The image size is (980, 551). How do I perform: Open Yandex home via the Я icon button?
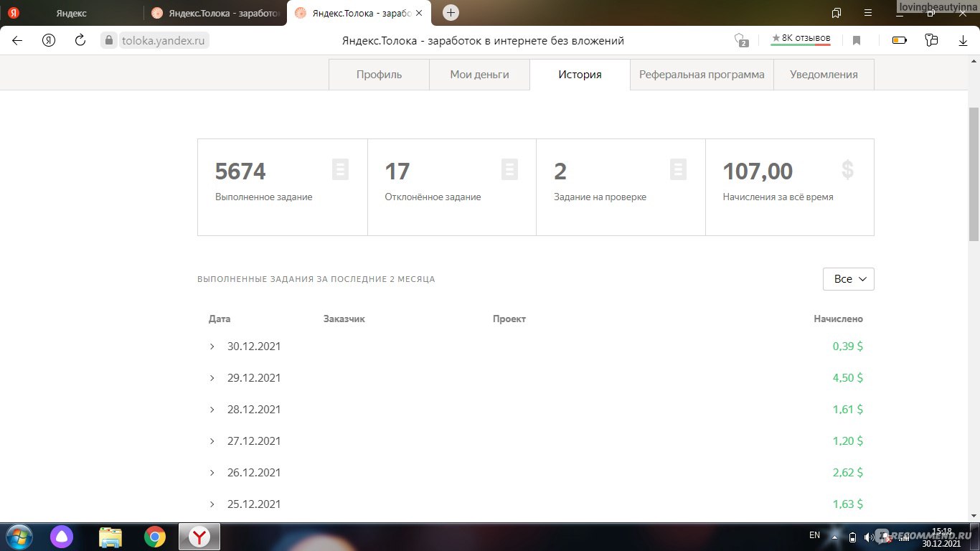[x=49, y=40]
